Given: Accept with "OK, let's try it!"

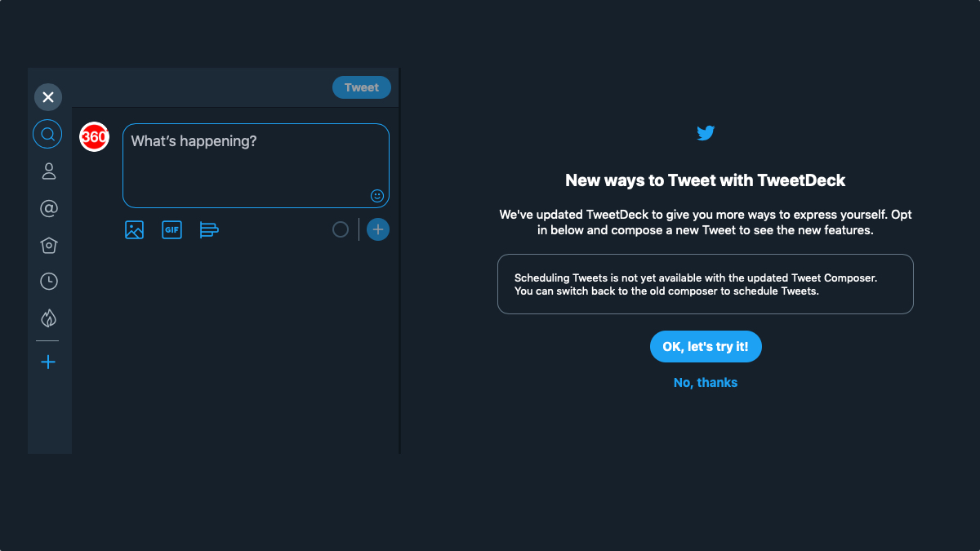Looking at the screenshot, I should click(x=706, y=347).
